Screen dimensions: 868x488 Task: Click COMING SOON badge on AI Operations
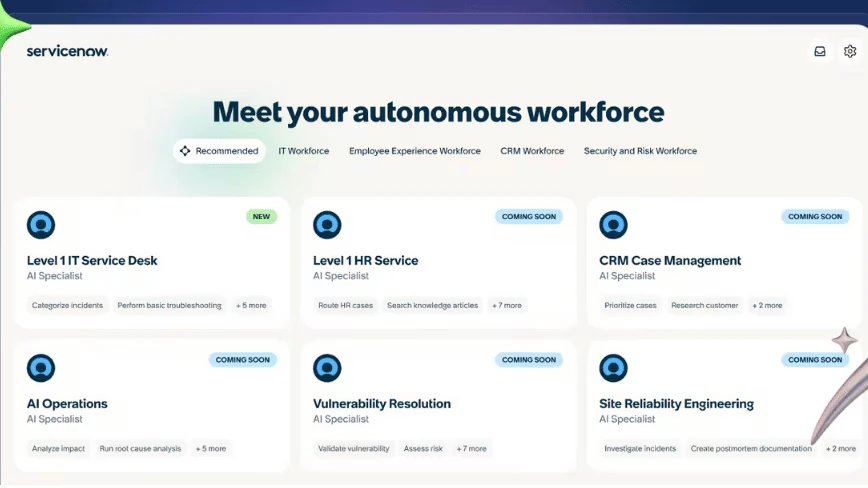242,360
